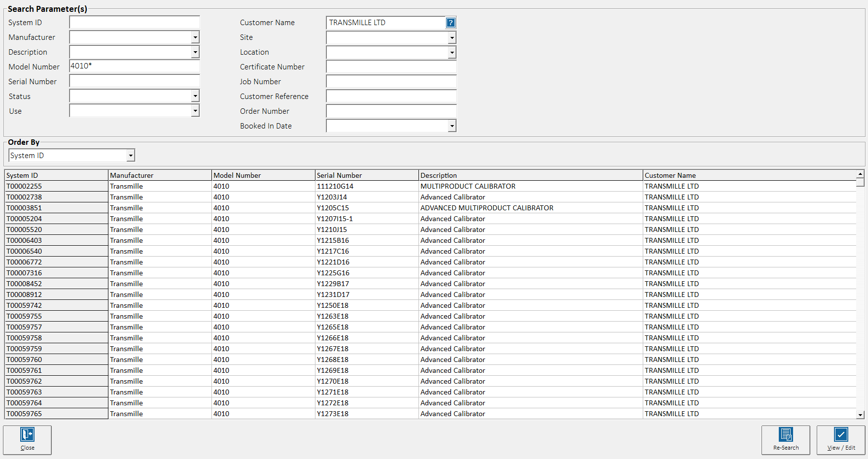
Task: Open the Site dropdown
Action: click(x=452, y=37)
